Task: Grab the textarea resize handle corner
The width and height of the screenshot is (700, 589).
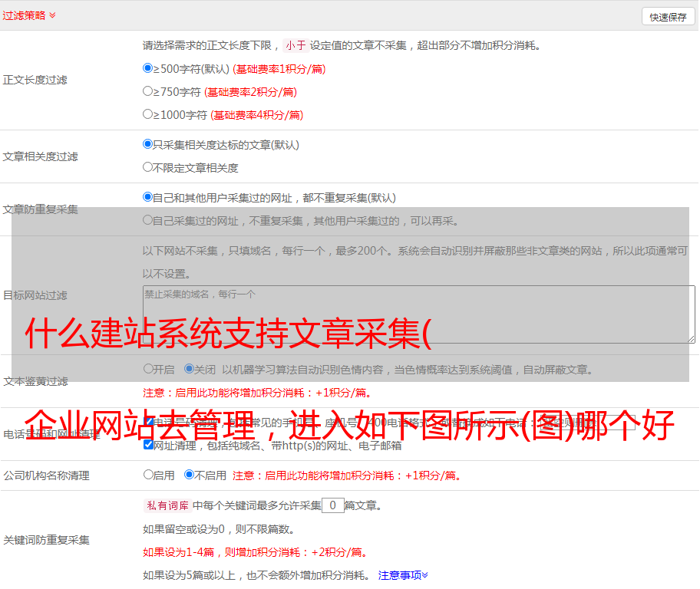Action: tap(691, 339)
